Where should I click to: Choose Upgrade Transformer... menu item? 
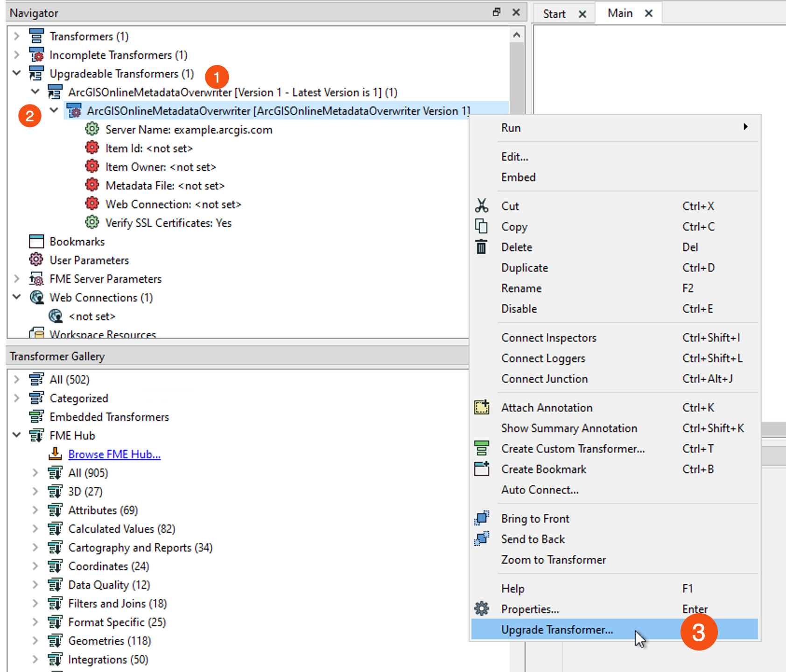[x=615, y=630]
